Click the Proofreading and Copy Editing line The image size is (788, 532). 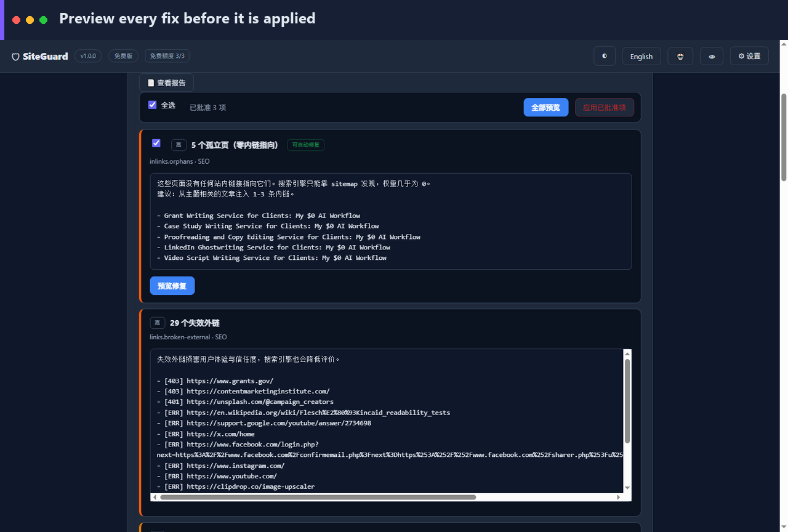click(x=289, y=236)
